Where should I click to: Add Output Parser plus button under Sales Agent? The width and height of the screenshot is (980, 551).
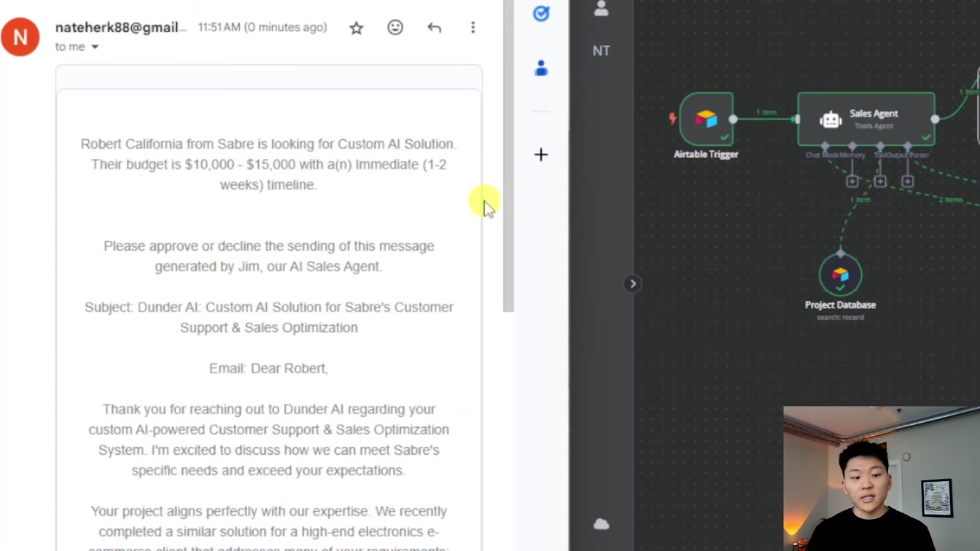(907, 181)
